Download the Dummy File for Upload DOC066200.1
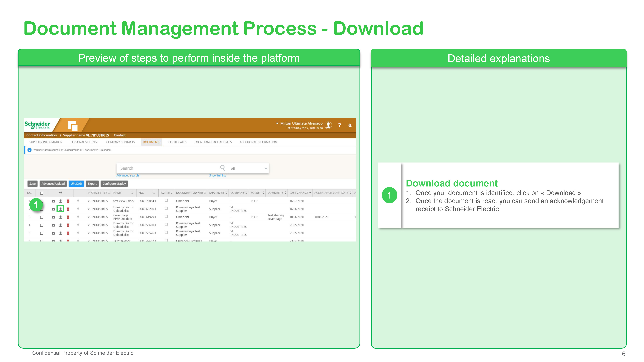 point(61,209)
